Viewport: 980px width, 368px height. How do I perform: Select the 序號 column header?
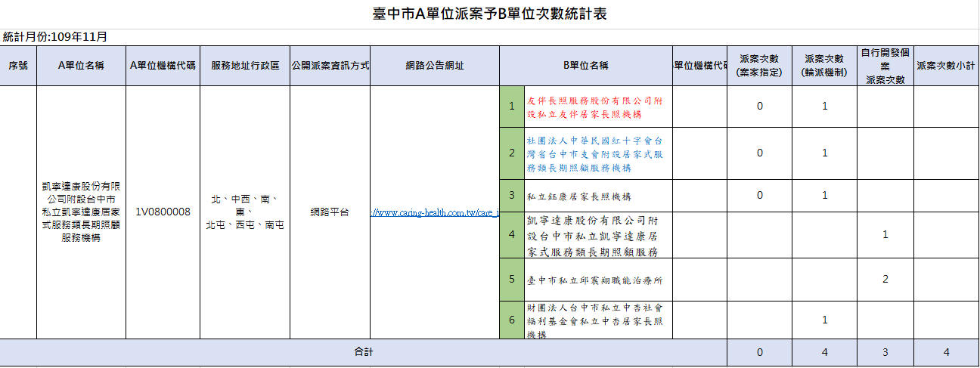18,66
